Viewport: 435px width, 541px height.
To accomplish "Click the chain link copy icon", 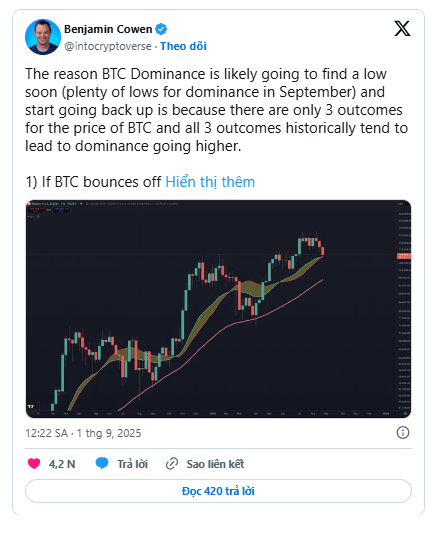I will click(172, 464).
